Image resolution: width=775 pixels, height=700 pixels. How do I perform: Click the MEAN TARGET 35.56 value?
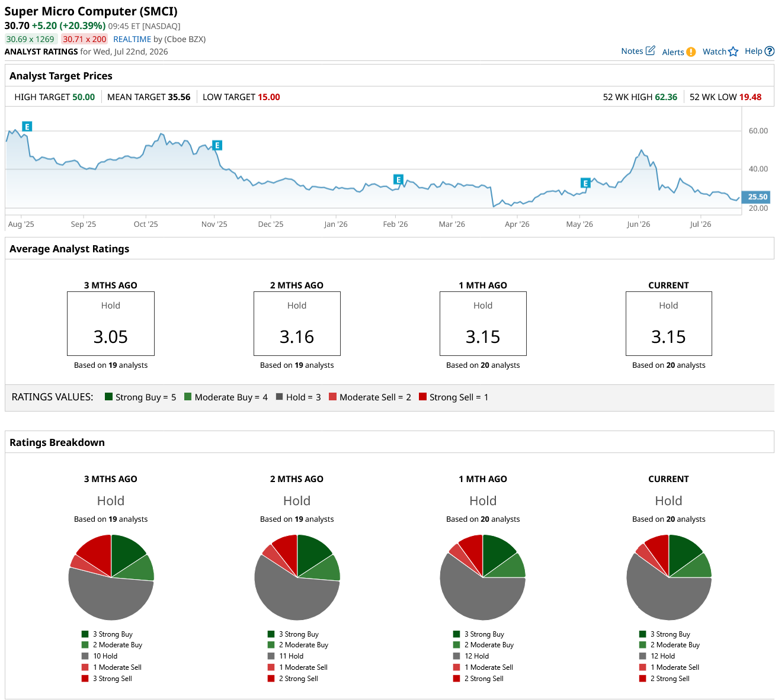(x=179, y=97)
